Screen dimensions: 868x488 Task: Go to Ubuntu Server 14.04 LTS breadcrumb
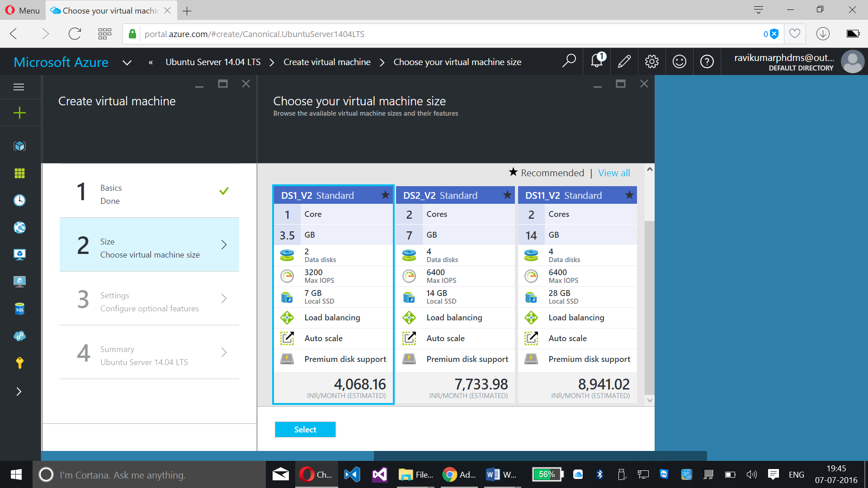click(213, 62)
